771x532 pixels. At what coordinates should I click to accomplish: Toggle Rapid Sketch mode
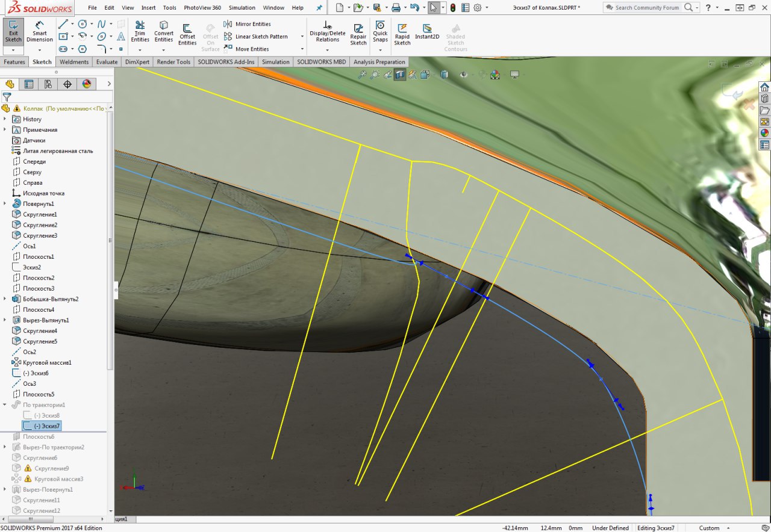pos(402,34)
